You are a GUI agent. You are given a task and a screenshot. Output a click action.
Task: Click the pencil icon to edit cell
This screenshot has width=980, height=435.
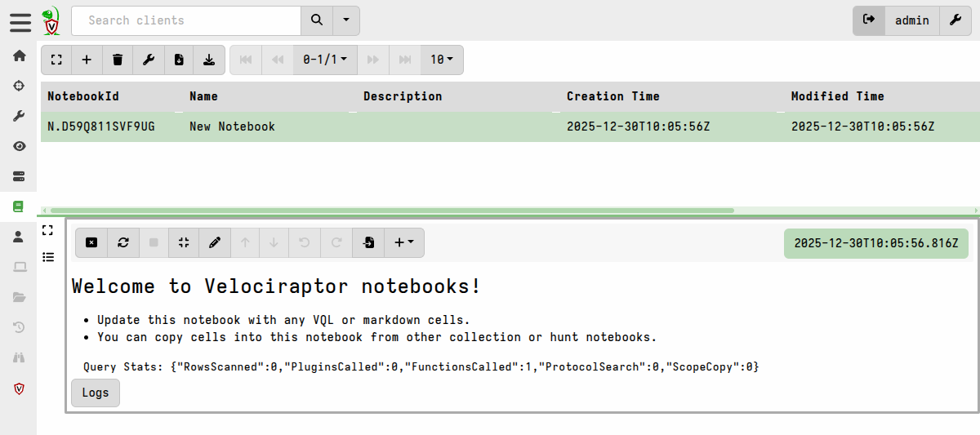click(215, 242)
